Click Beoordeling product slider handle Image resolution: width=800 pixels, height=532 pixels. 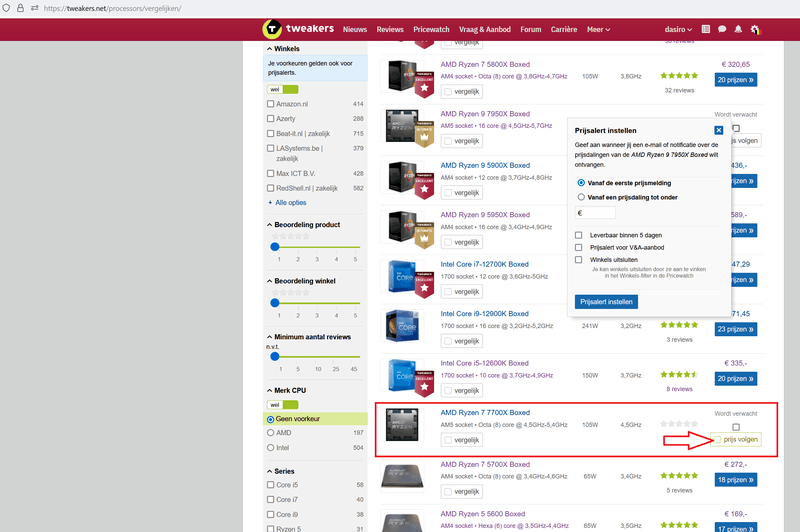275,247
